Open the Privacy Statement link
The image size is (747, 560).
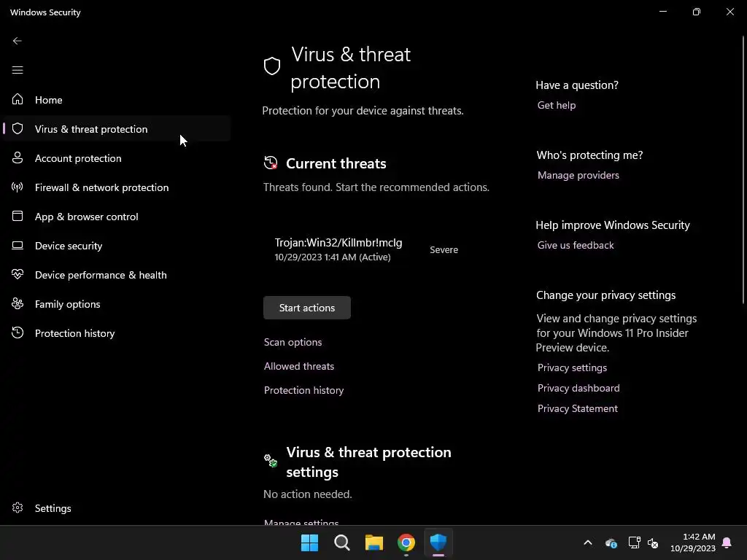pyautogui.click(x=578, y=408)
